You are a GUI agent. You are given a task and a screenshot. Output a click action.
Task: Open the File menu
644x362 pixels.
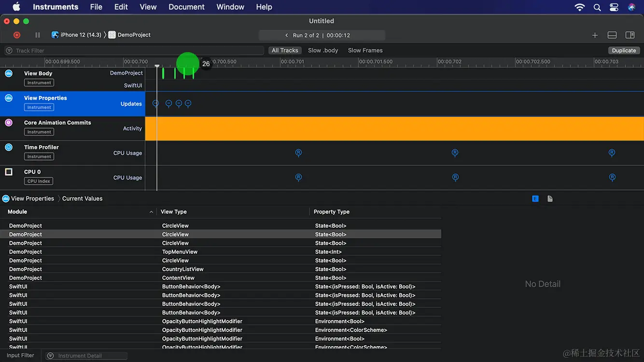[x=96, y=7]
